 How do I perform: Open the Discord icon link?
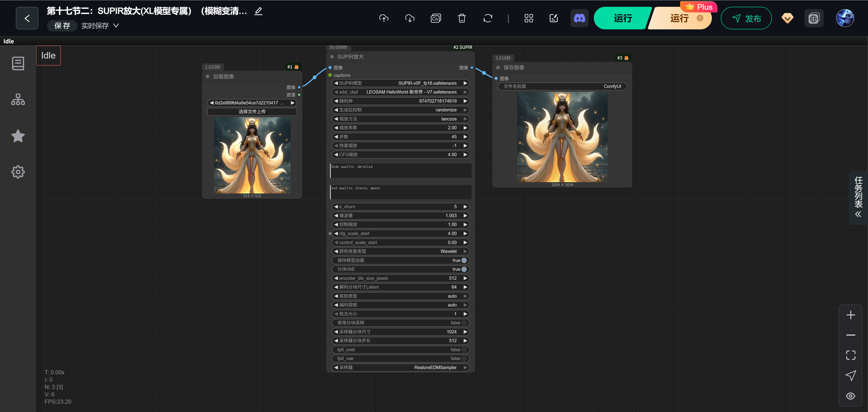(x=579, y=18)
